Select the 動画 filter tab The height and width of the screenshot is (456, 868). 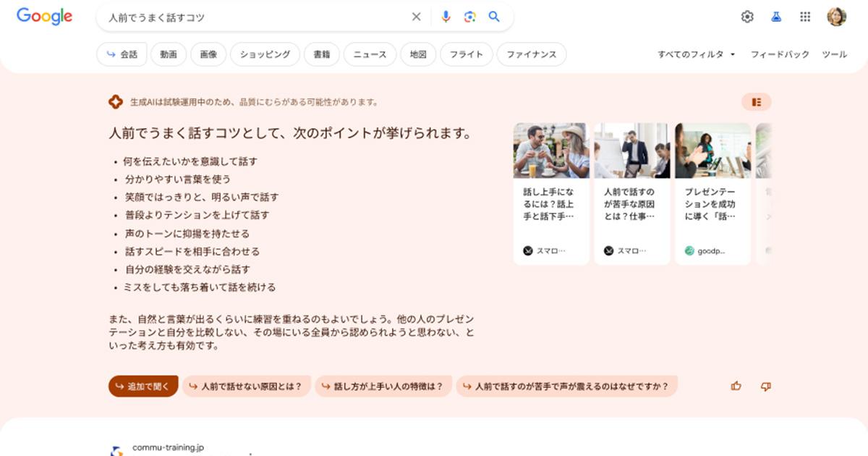169,54
